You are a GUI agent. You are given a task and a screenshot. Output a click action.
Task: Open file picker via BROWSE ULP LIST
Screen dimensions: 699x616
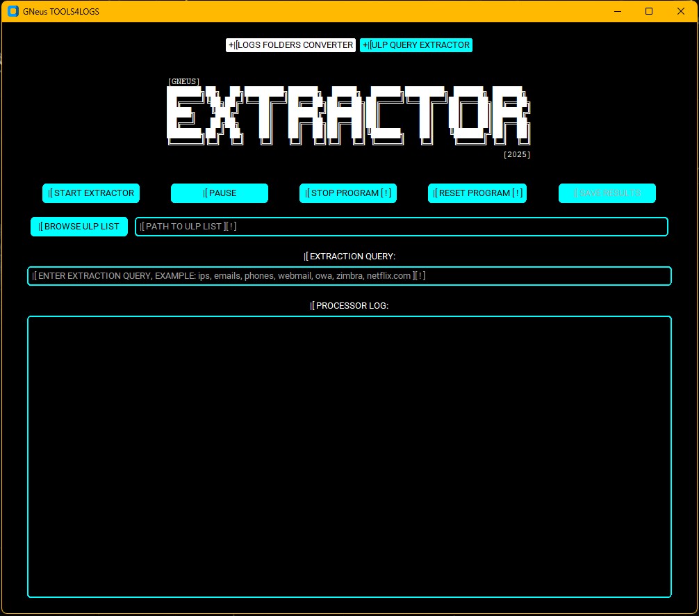(x=79, y=227)
